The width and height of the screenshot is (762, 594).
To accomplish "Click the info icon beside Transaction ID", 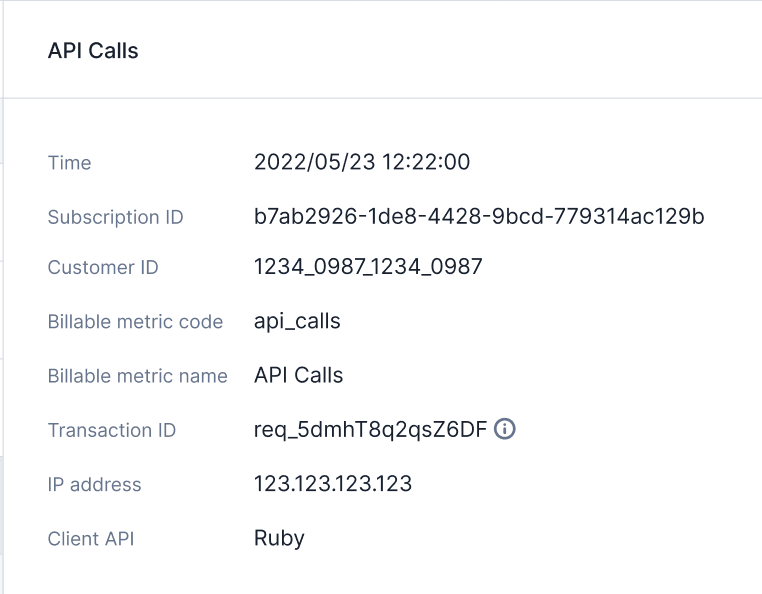I will coord(506,430).
